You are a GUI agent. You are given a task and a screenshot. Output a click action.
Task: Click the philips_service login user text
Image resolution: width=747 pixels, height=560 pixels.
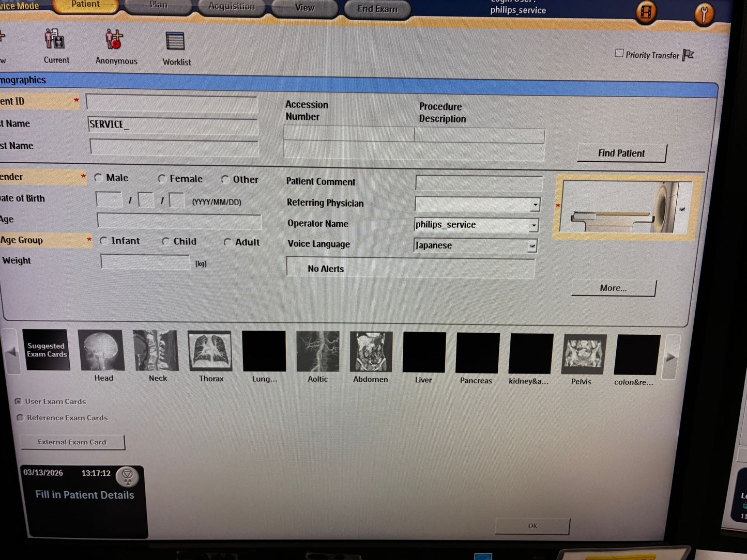coord(518,10)
